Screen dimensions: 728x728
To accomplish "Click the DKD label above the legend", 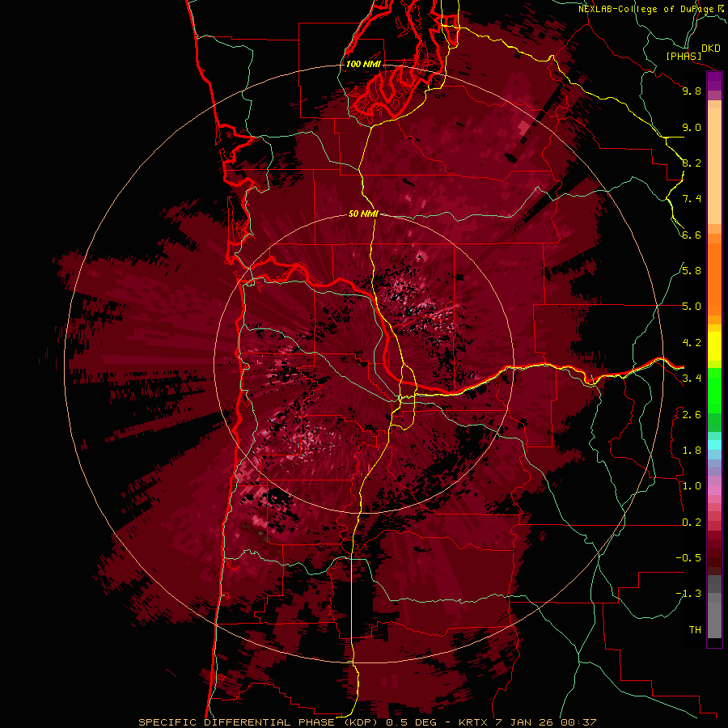I will [711, 49].
